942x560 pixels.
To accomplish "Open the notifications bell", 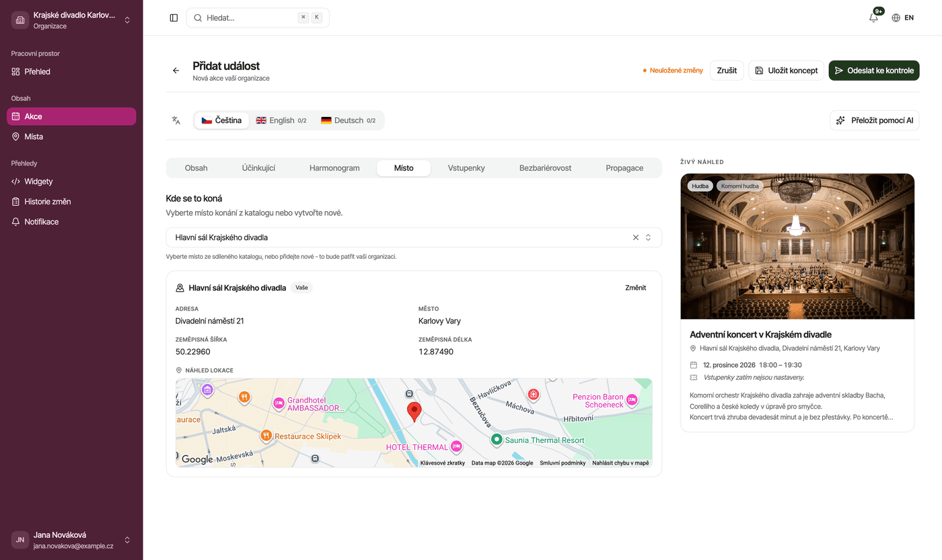I will click(x=873, y=18).
